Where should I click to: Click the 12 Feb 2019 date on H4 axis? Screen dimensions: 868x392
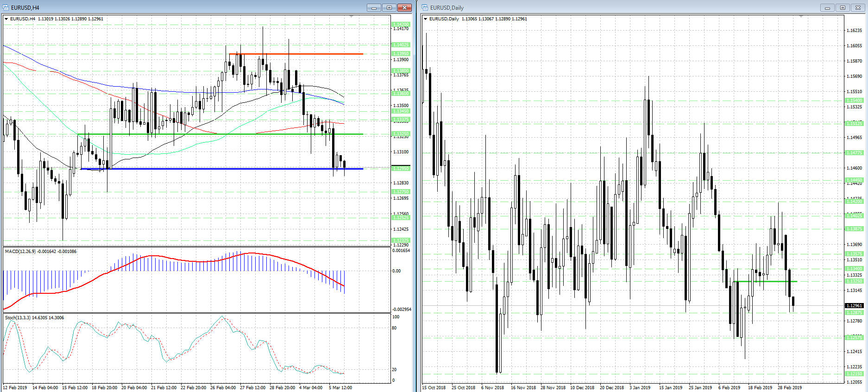15,388
